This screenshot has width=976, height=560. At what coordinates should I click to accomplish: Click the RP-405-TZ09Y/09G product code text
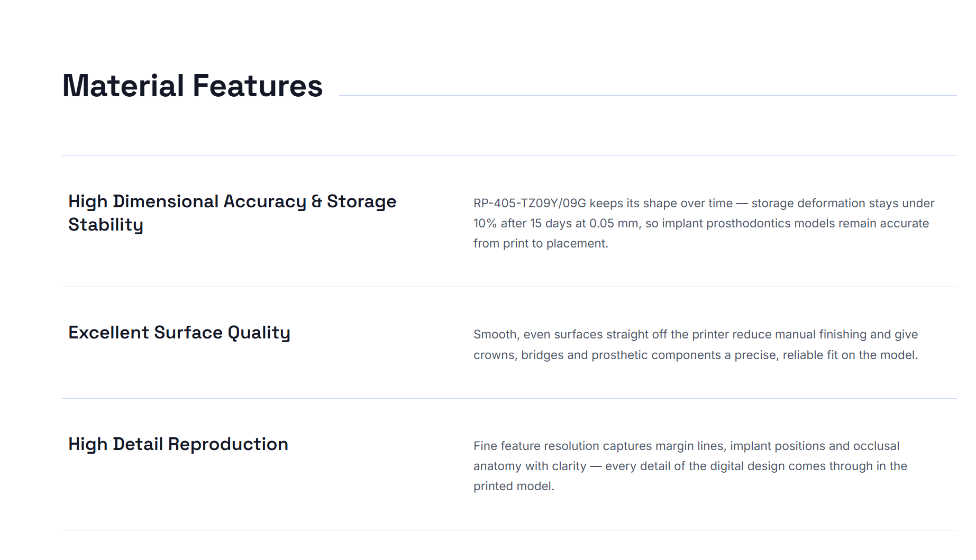[530, 203]
